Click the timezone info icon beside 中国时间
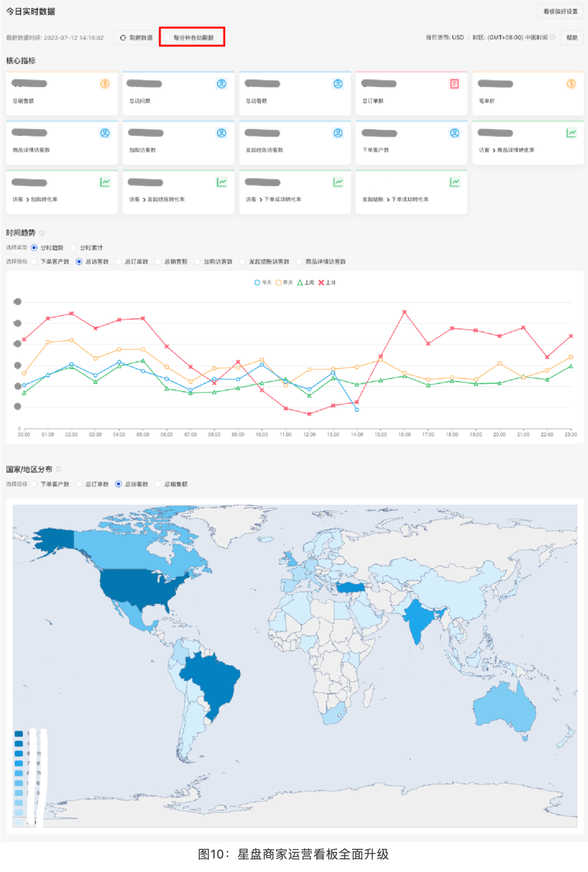Image resolution: width=588 pixels, height=872 pixels. pos(553,38)
